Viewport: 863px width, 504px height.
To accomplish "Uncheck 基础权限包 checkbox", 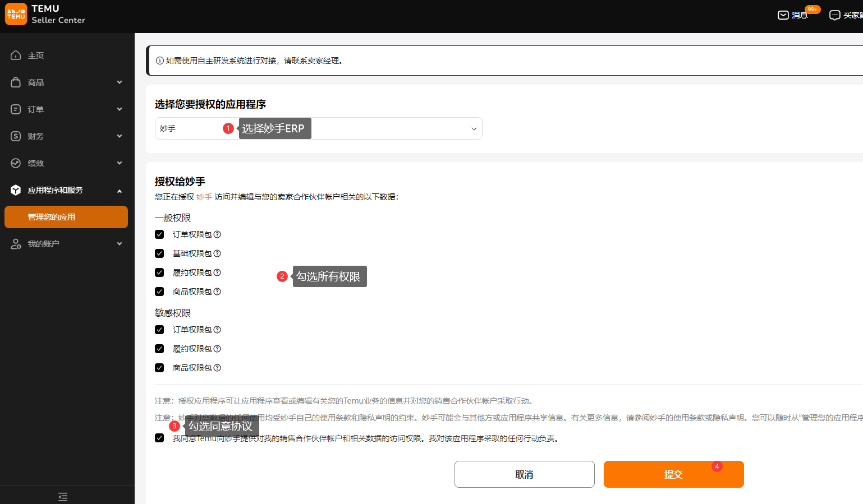I will [x=159, y=253].
